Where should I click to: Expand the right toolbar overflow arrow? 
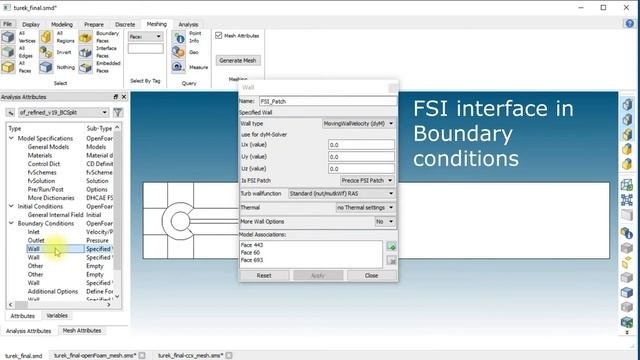pyautogui.click(x=627, y=332)
